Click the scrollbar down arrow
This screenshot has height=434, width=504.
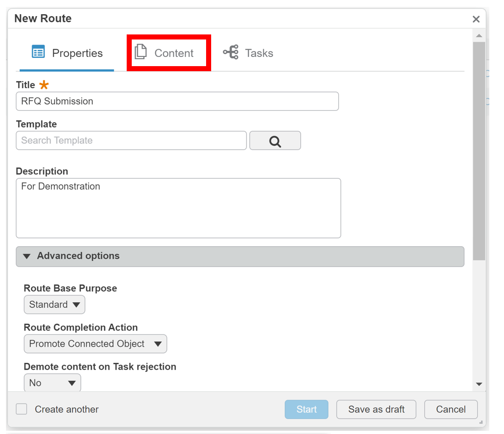click(479, 384)
